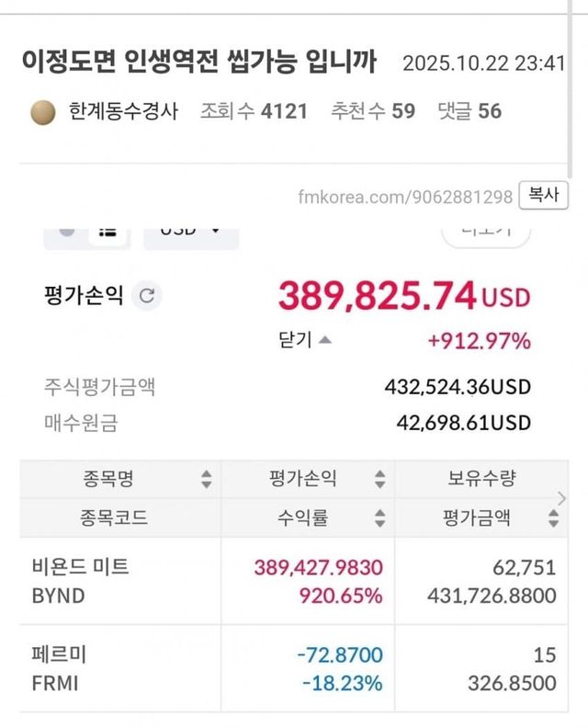Click the refresh icon next to 평가손익
This screenshot has width=588, height=727.
[148, 296]
